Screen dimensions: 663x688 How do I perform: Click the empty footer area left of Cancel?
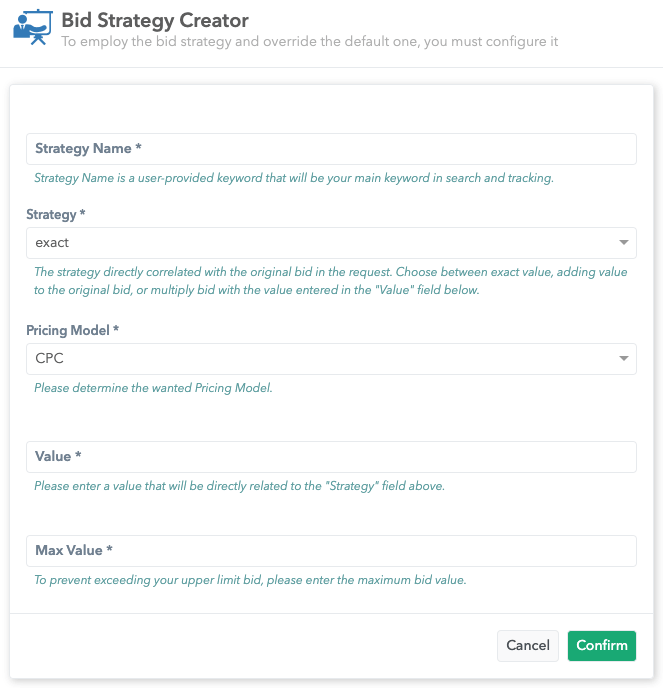pos(250,646)
